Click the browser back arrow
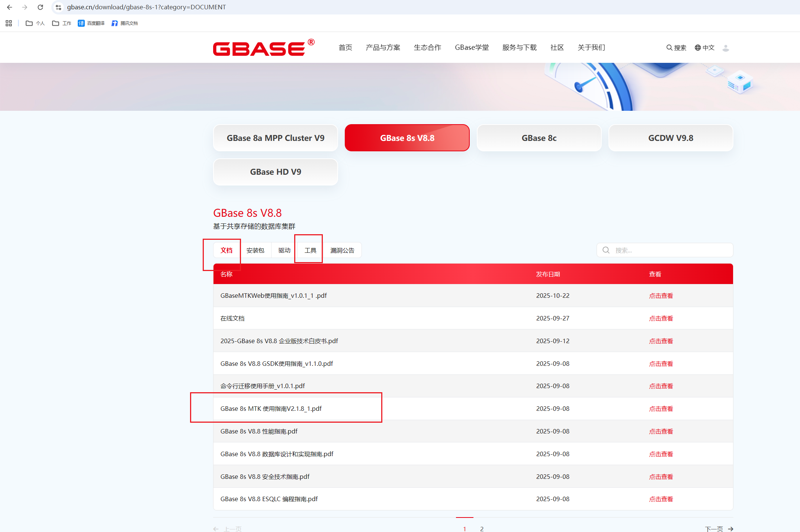This screenshot has height=532, width=800. coord(9,7)
